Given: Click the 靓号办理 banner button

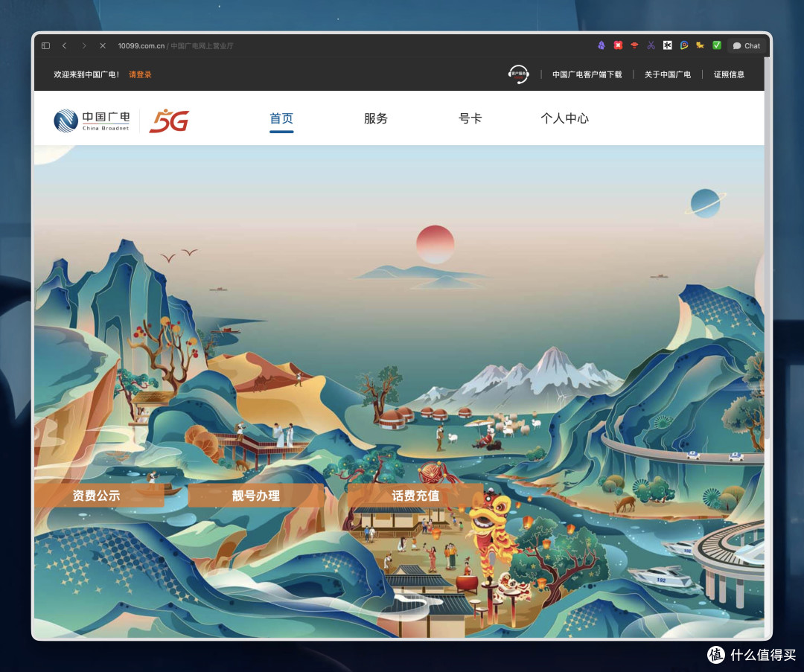Looking at the screenshot, I should coord(256,495).
